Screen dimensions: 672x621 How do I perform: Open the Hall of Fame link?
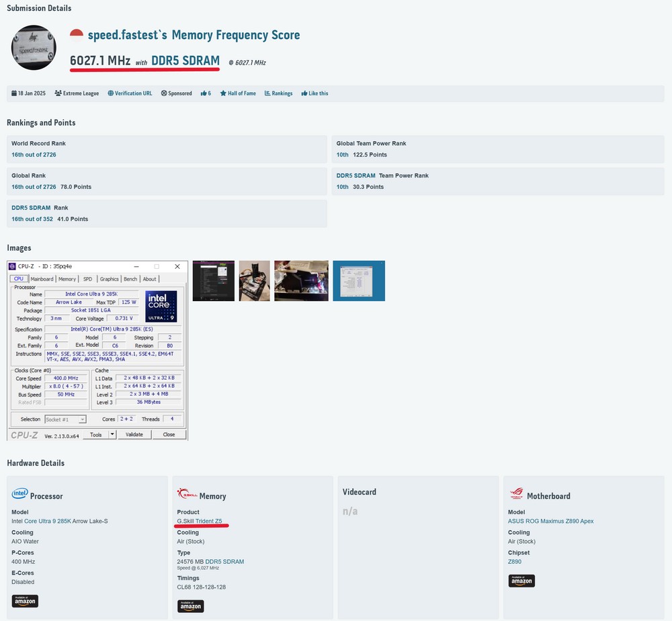coord(242,93)
